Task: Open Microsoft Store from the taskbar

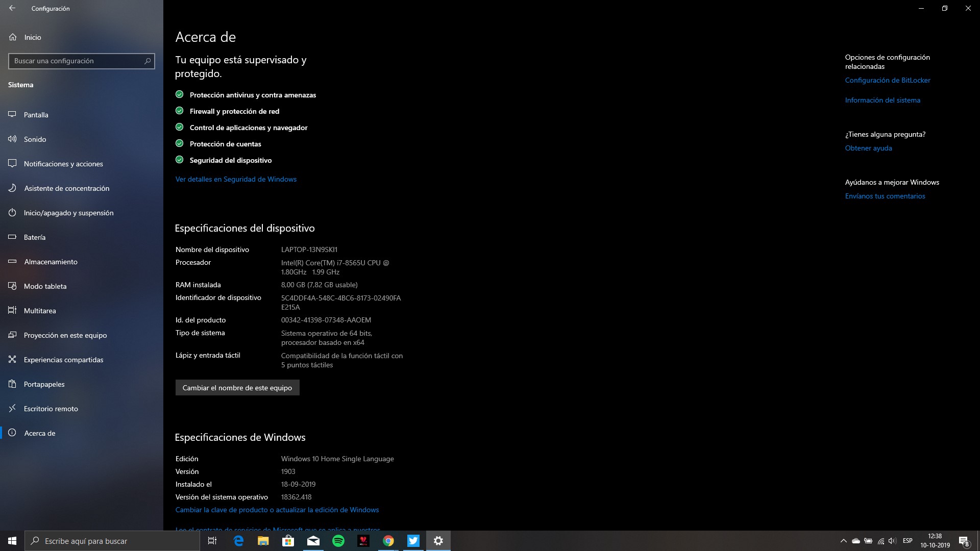Action: (x=288, y=541)
